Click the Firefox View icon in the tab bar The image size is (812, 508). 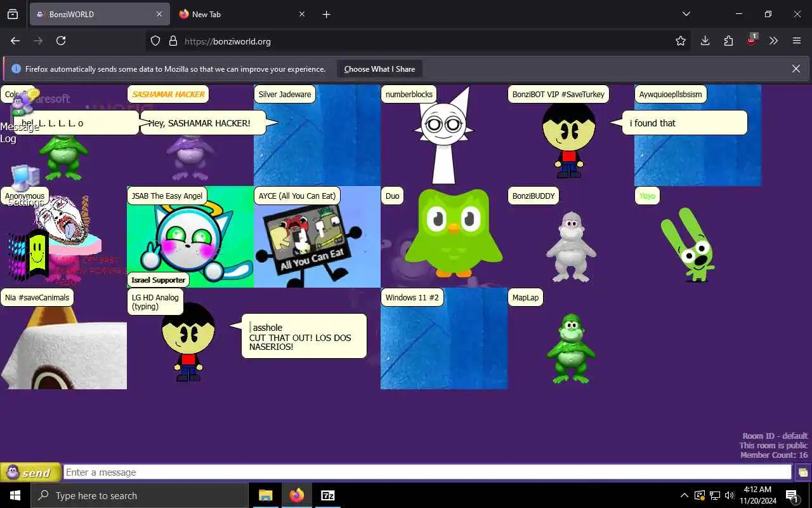coord(13,14)
